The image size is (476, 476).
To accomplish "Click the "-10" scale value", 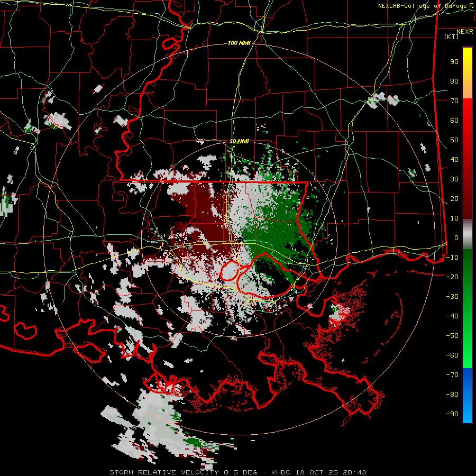I will click(x=452, y=258).
